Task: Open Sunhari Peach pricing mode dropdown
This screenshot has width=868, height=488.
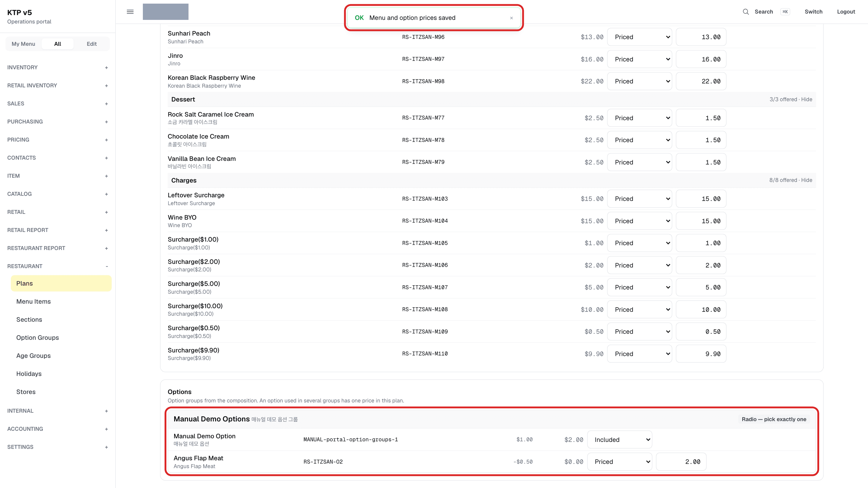Action: [x=639, y=37]
